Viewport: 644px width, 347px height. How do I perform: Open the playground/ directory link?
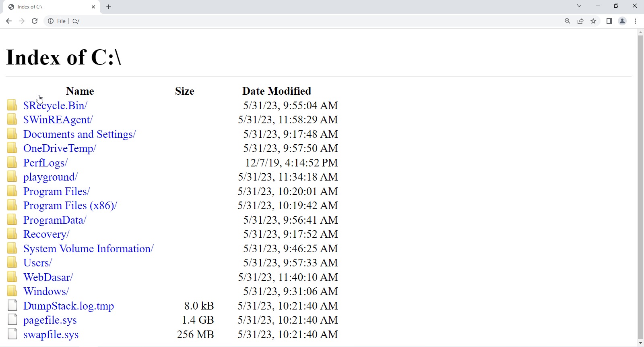[x=50, y=177]
